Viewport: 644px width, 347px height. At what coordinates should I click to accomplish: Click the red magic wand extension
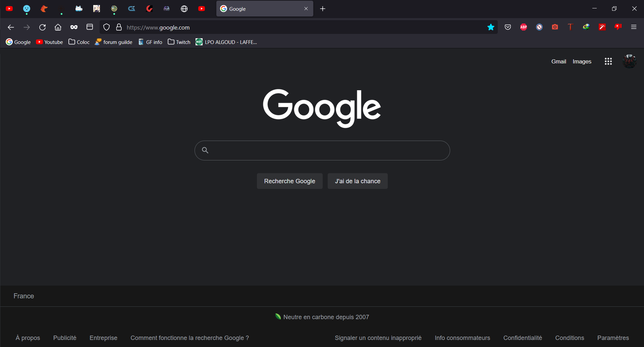(x=602, y=27)
